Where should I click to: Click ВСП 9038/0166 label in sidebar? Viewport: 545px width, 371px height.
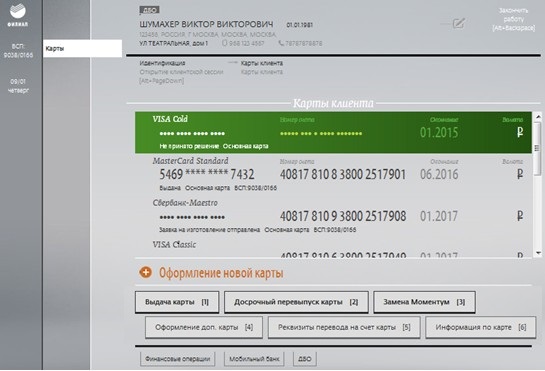[x=18, y=51]
